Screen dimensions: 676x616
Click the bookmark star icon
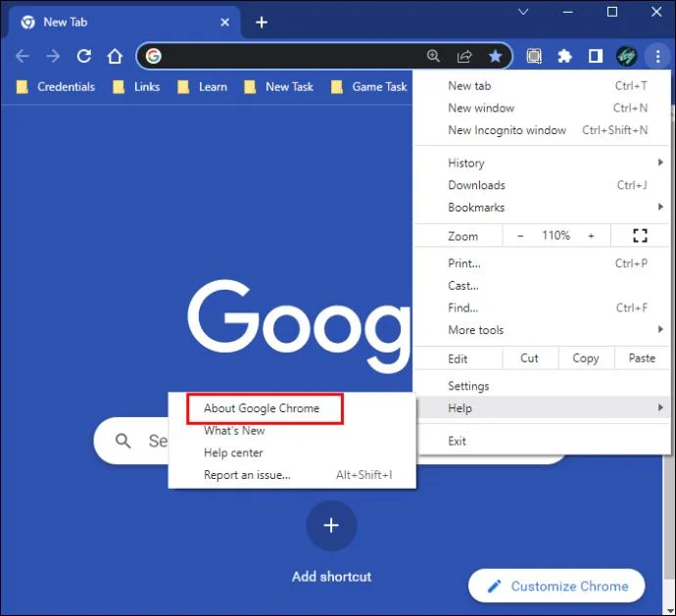(495, 57)
